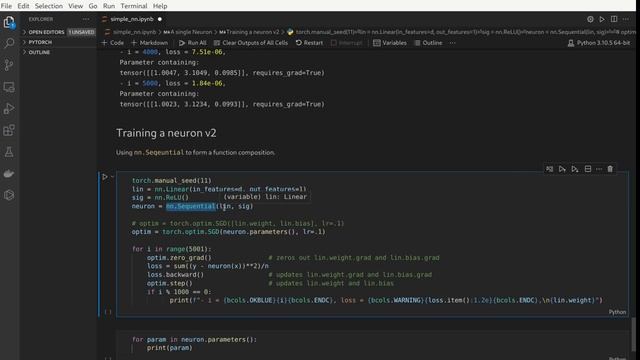The height and width of the screenshot is (360, 640).
Task: Open the Source Control view
Action: coord(9,65)
